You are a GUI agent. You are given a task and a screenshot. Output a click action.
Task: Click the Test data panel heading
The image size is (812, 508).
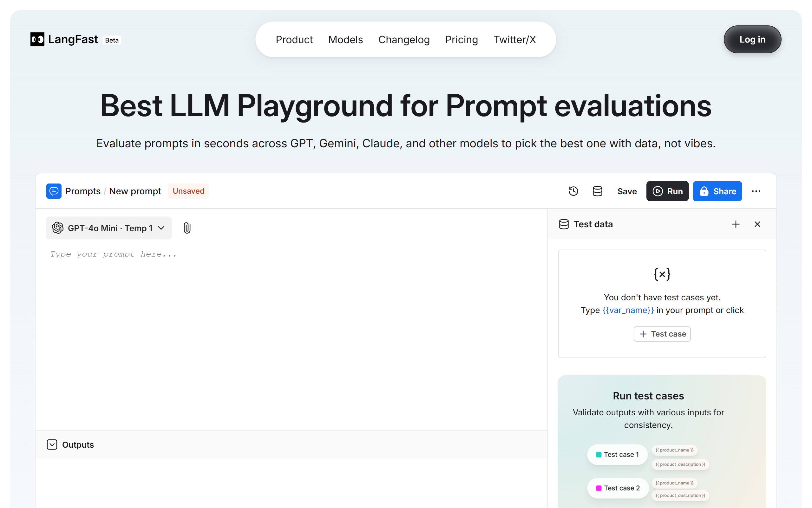(593, 224)
